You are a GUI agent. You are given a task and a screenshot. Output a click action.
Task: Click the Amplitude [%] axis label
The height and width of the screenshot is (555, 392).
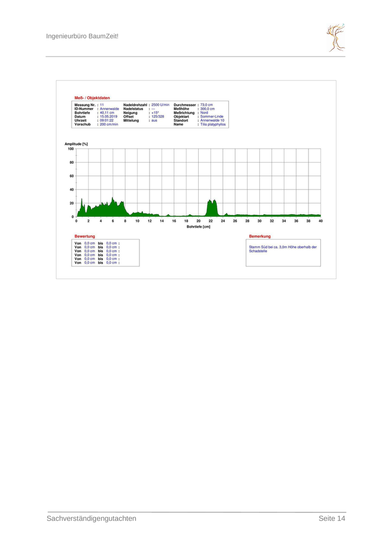tap(76, 144)
